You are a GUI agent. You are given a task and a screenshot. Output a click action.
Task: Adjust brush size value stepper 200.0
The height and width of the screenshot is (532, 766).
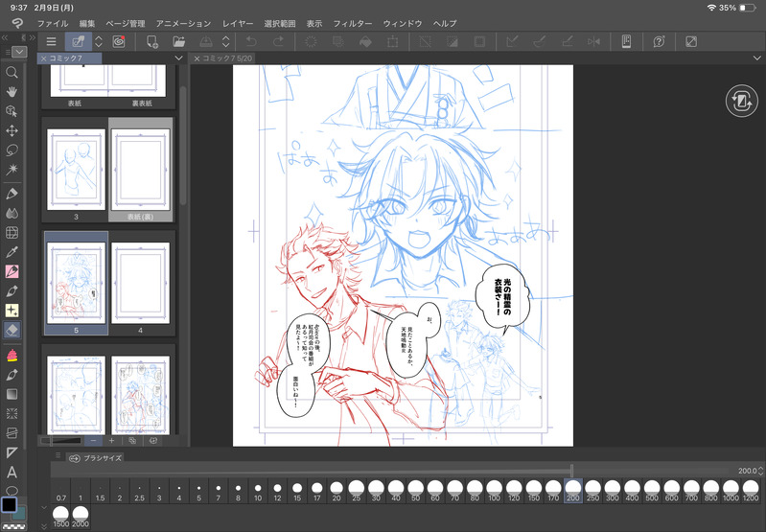pos(760,471)
